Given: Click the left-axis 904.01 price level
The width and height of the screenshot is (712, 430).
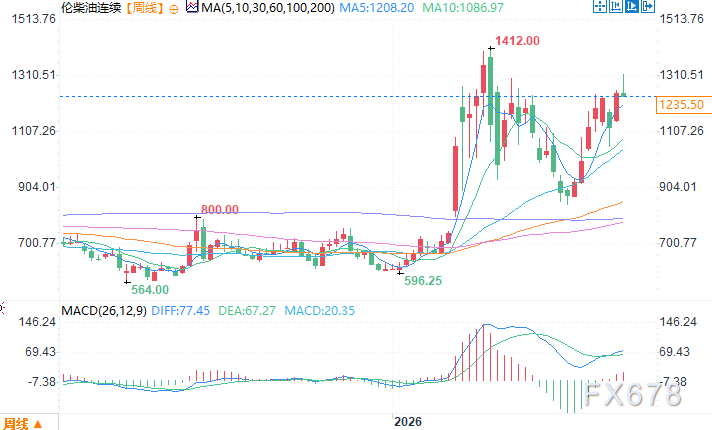Looking at the screenshot, I should tap(37, 187).
